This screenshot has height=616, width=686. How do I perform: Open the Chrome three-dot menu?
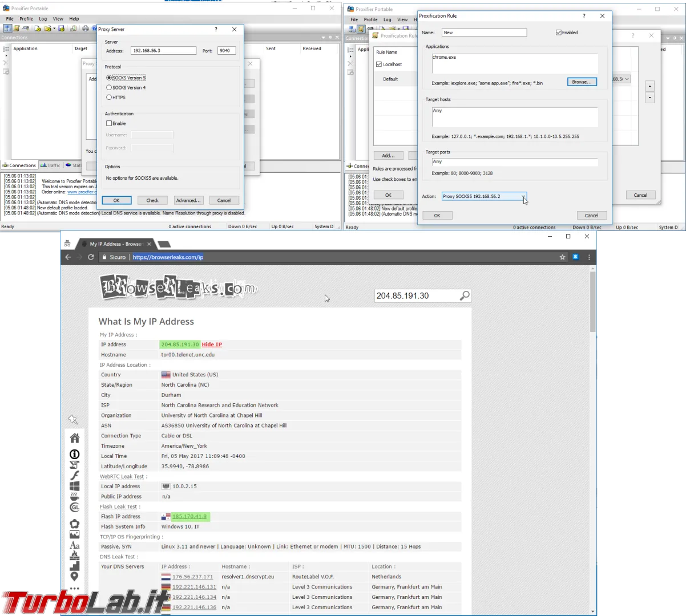(589, 257)
